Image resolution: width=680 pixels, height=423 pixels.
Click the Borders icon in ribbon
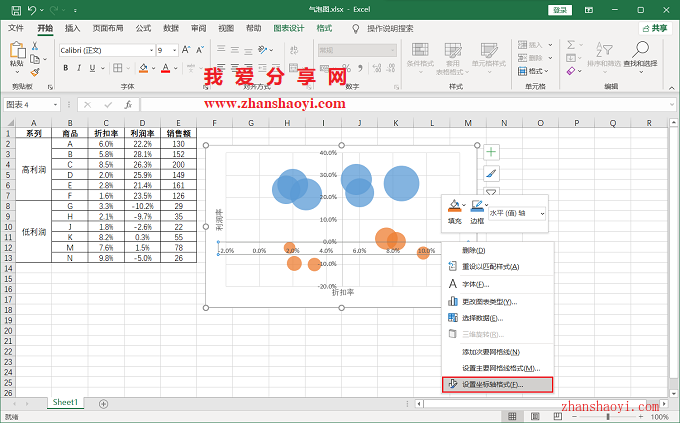[x=118, y=68]
